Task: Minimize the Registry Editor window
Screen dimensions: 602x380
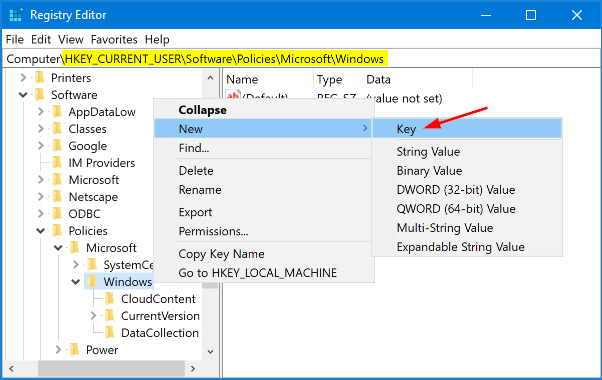Action: pos(486,15)
